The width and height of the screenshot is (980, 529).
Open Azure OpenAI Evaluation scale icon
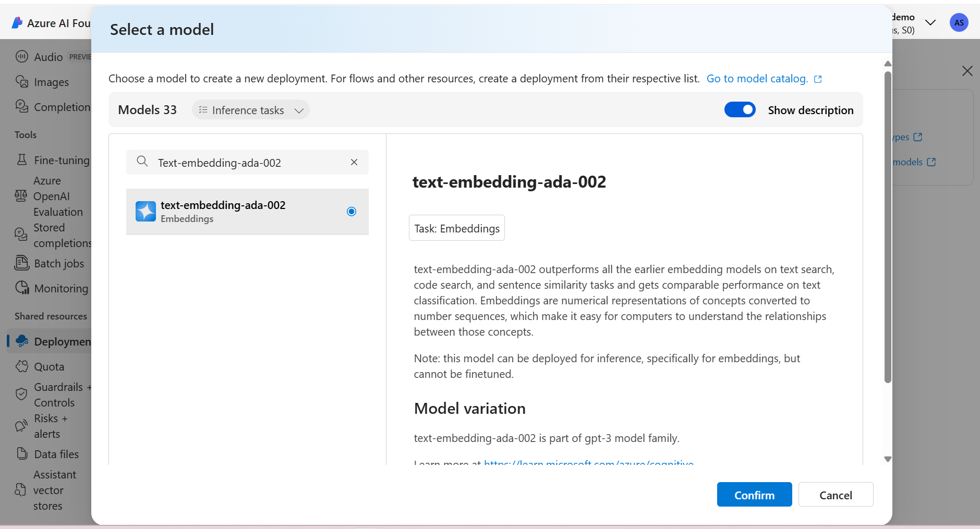[21, 196]
